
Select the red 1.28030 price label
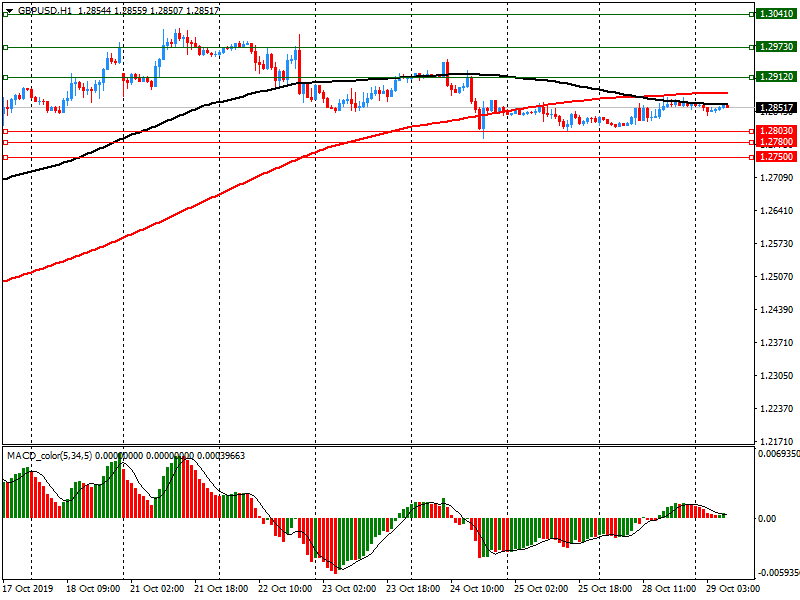pyautogui.click(x=777, y=131)
